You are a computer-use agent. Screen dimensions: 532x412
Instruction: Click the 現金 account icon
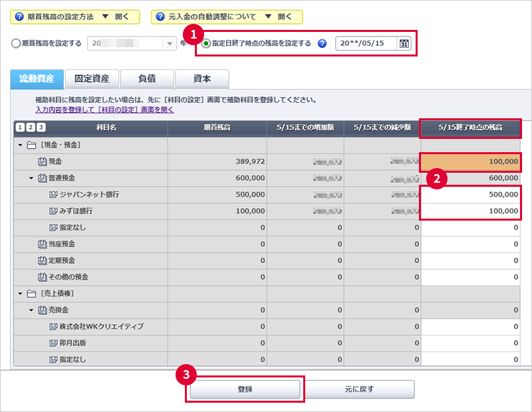(43, 161)
